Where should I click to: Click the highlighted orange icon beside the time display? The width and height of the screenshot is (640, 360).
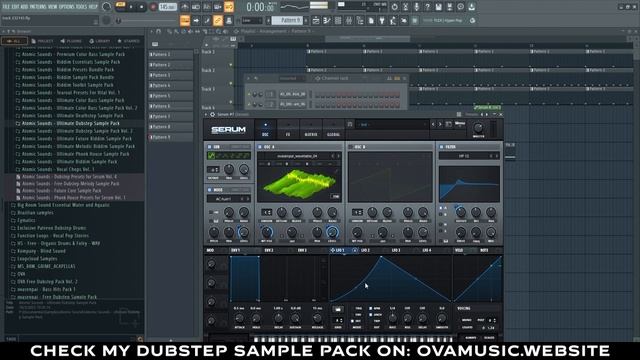pyautogui.click(x=229, y=7)
